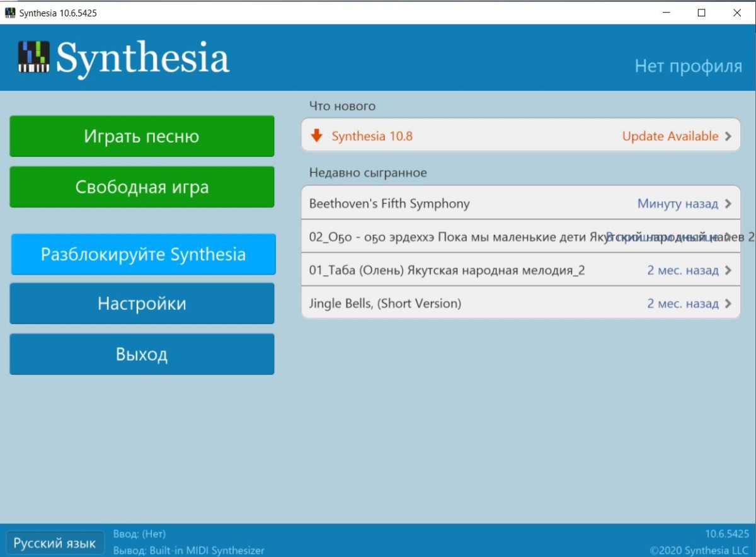Change language via Русский язык button
The image size is (756, 557).
click(x=55, y=543)
